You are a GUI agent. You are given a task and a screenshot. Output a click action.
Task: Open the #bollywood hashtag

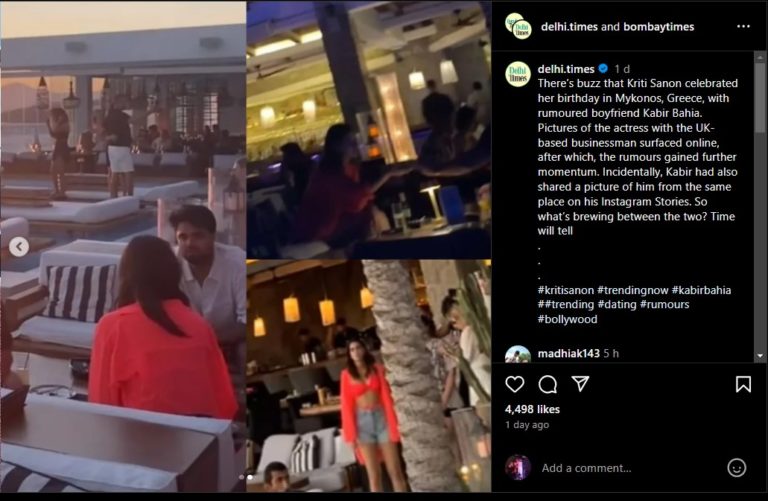567,319
